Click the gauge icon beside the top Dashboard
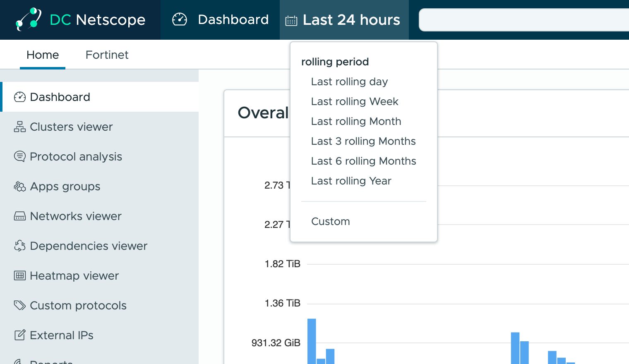629x364 pixels. pos(180,19)
